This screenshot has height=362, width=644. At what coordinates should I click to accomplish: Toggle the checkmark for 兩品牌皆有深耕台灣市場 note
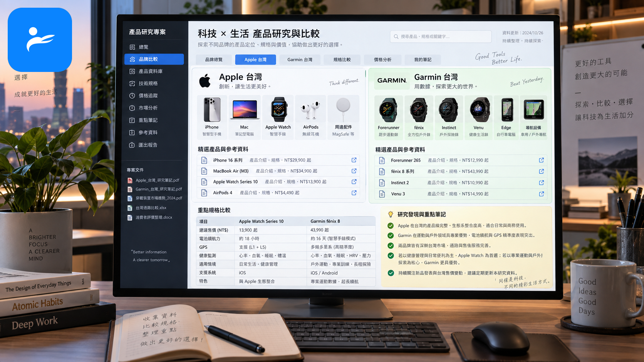point(391,245)
